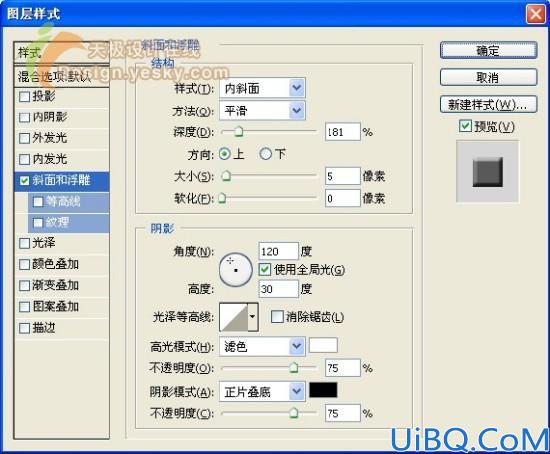The width and height of the screenshot is (550, 454).
Task: Click the gloss contour thumbnail
Action: click(x=234, y=317)
